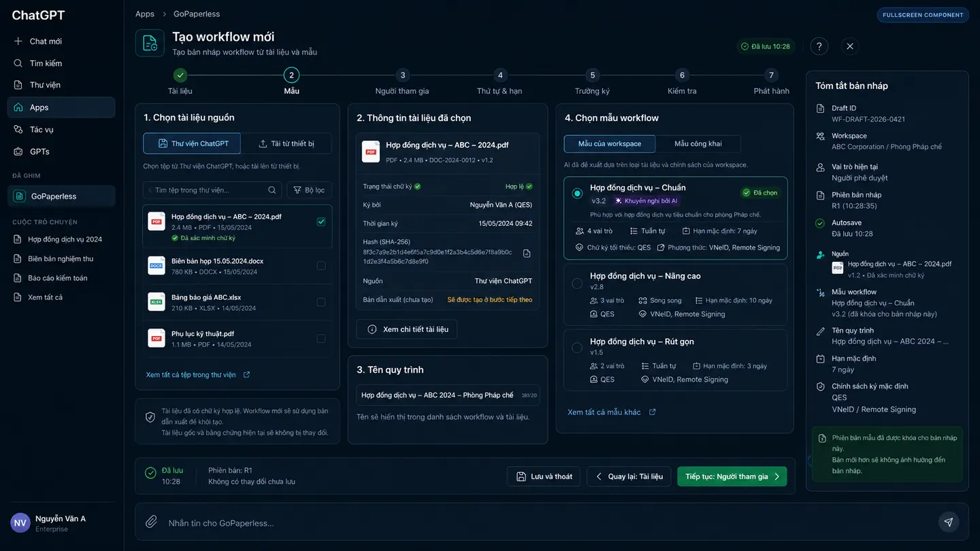Check the Bảng báo giá ABC.xlsx checkbox

click(x=321, y=302)
